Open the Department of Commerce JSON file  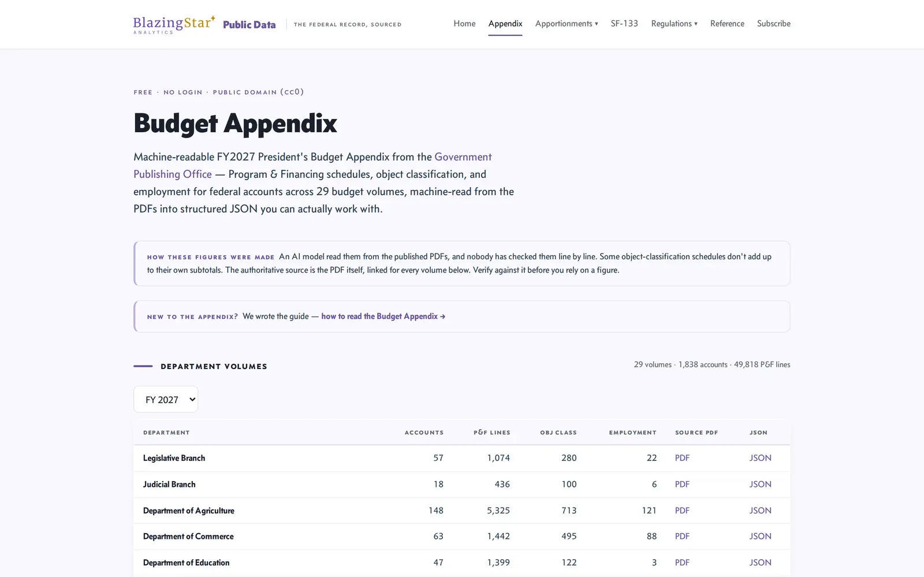click(760, 536)
